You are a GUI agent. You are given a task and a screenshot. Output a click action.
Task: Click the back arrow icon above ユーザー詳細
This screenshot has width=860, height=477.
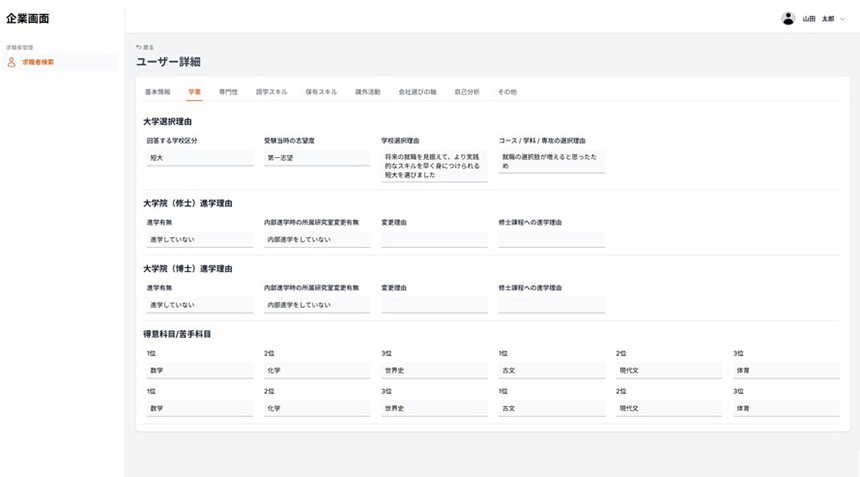[x=139, y=47]
